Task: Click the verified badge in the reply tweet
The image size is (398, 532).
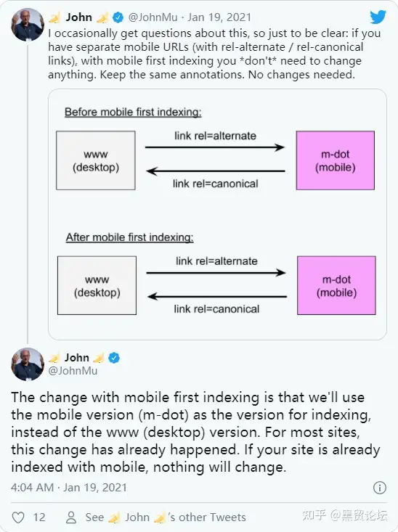Action: coord(114,358)
